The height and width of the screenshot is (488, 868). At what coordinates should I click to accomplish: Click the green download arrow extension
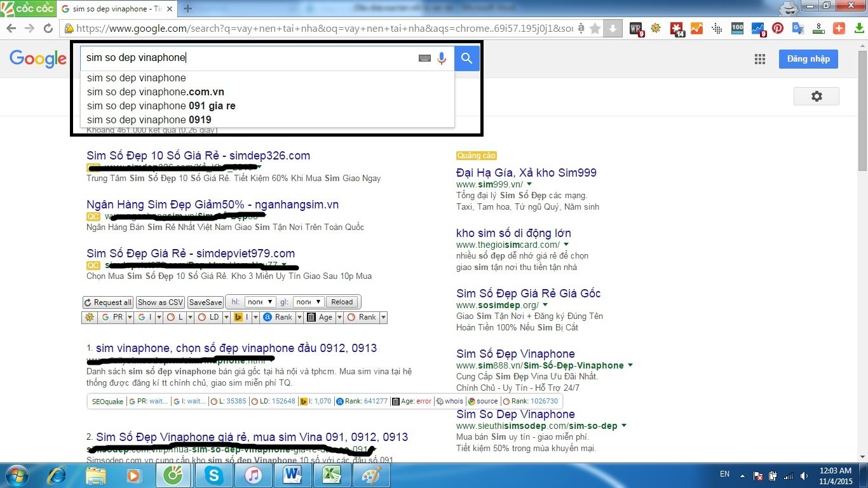[x=859, y=29]
